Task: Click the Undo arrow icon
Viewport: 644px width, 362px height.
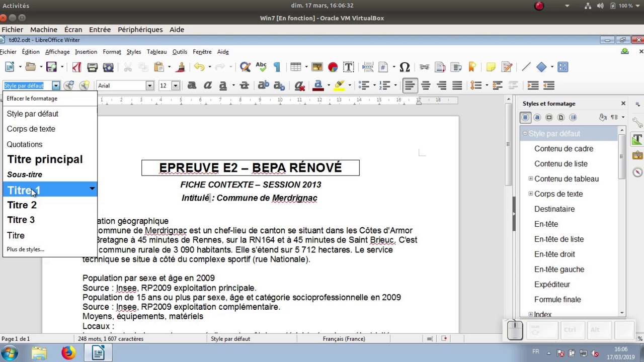Action: [x=199, y=67]
